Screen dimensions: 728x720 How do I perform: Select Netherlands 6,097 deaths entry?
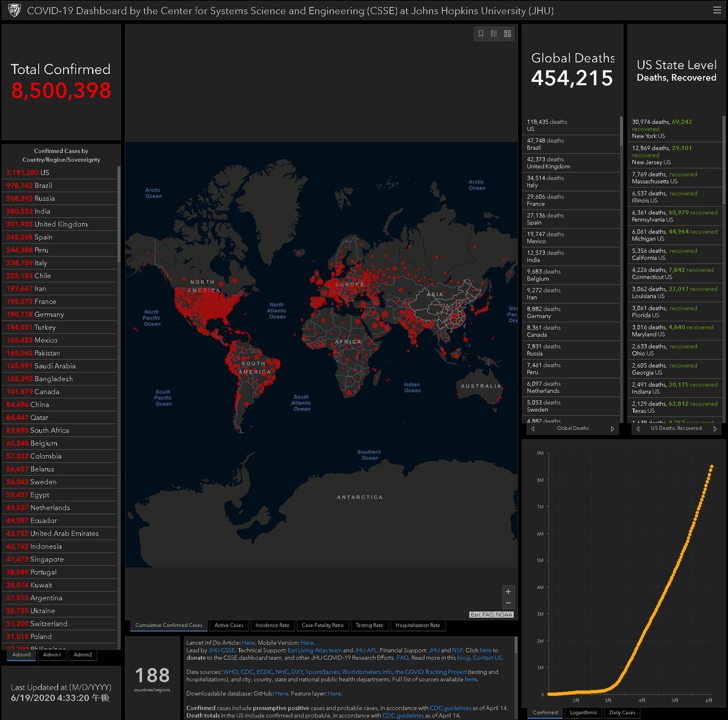(571, 387)
